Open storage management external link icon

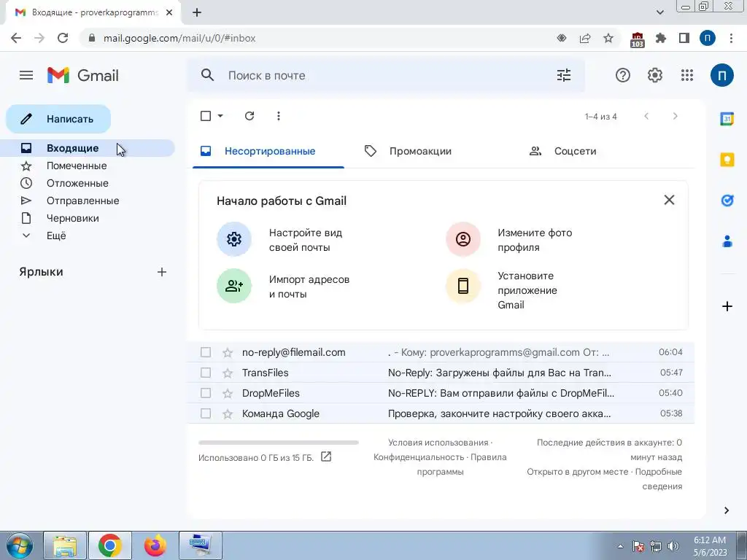point(326,456)
